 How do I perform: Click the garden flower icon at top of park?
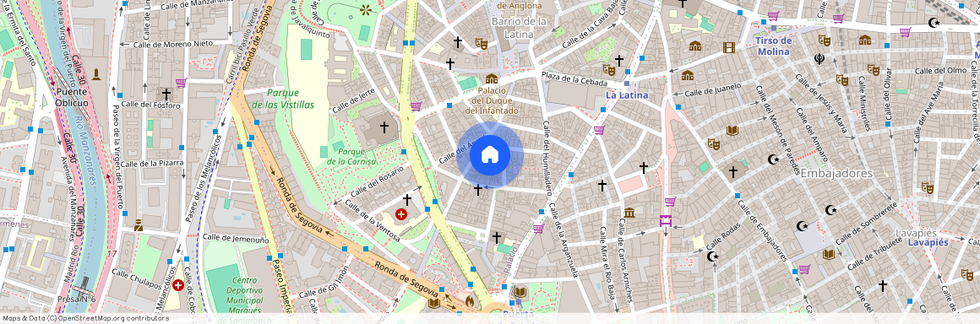pos(366,9)
